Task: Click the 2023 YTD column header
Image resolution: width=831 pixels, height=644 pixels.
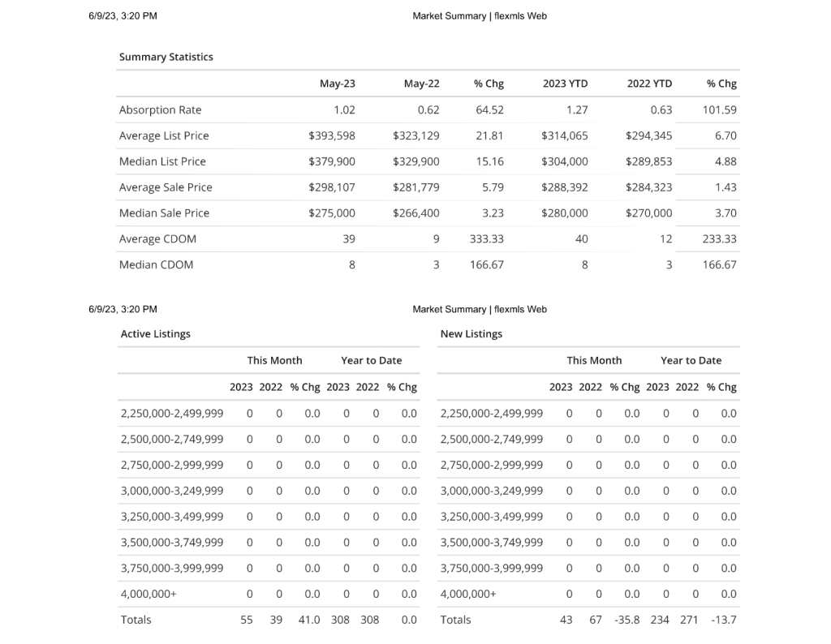Action: [x=565, y=84]
